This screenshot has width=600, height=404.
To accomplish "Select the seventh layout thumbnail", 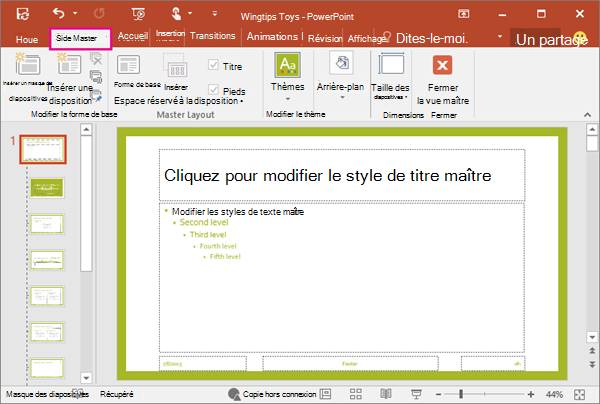I will 47,368.
